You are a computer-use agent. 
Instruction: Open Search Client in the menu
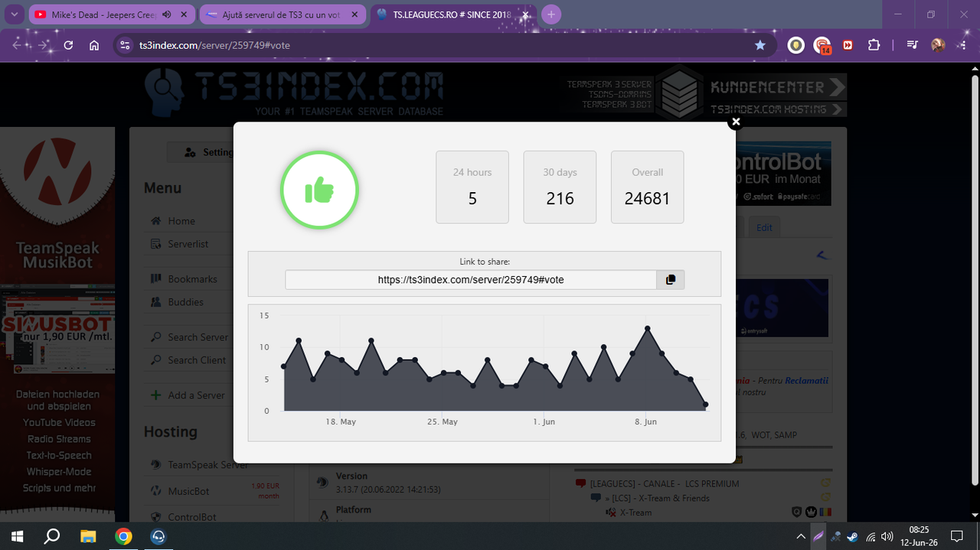coord(198,360)
